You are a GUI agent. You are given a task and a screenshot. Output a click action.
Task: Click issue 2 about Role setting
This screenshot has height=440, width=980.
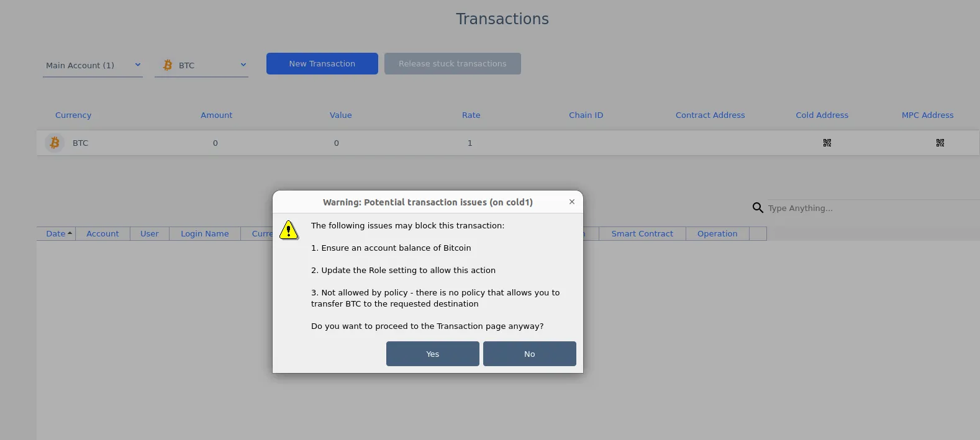point(404,270)
